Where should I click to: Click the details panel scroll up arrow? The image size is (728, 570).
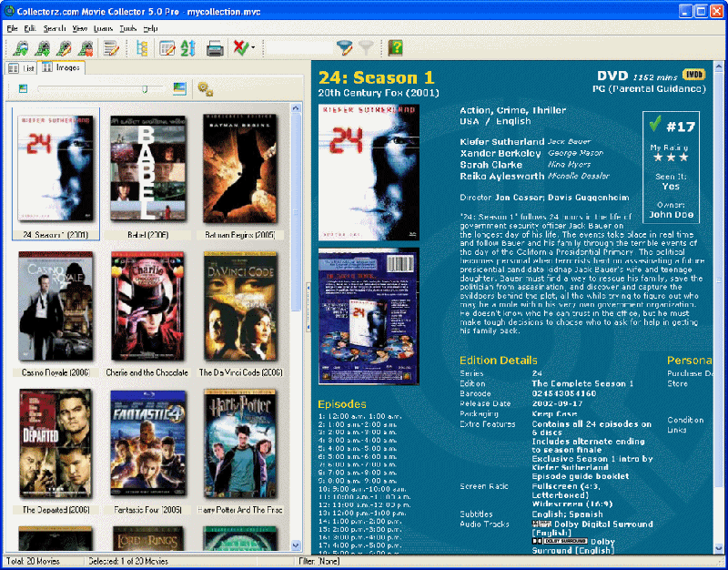click(718, 66)
